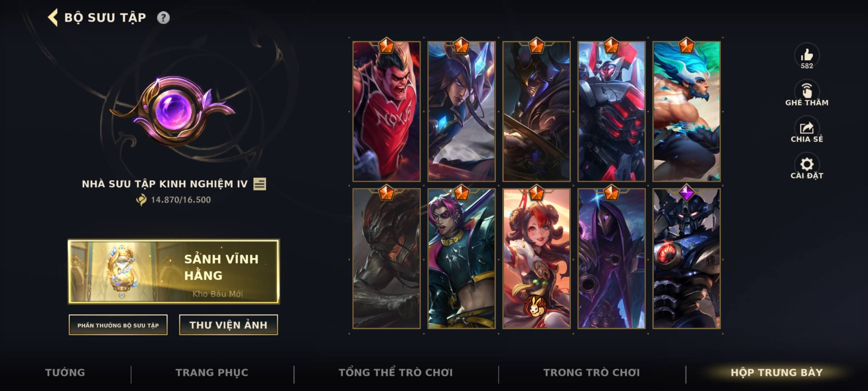
Task: Open the help question mark icon
Action: (x=163, y=18)
